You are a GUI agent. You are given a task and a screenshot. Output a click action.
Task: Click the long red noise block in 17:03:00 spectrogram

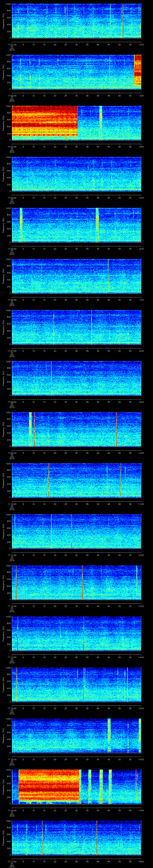point(45,121)
